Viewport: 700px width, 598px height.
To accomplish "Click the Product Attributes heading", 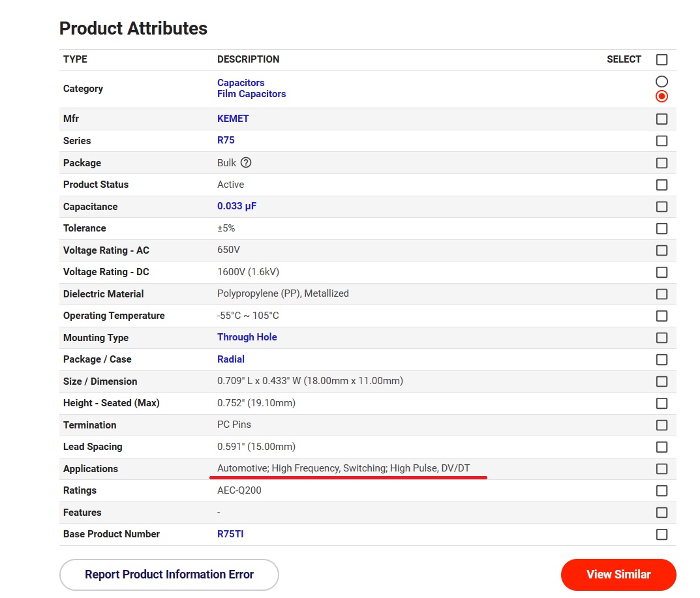I will tap(133, 28).
